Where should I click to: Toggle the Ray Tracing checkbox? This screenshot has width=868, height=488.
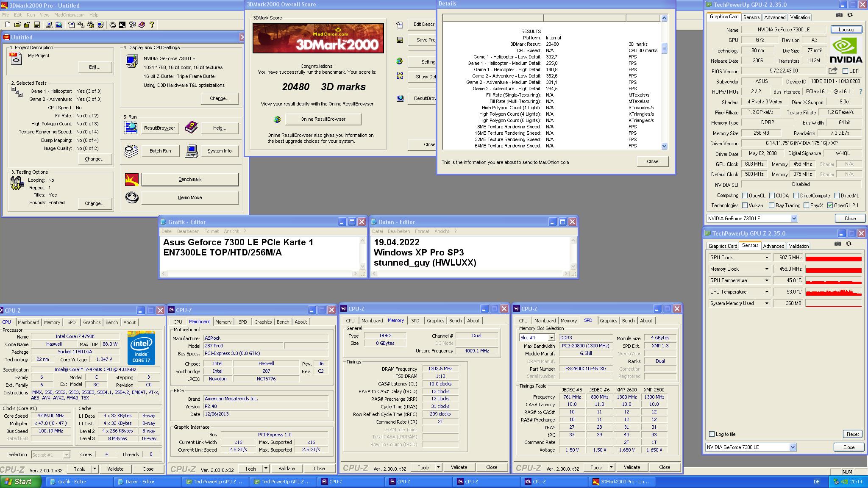[771, 205]
